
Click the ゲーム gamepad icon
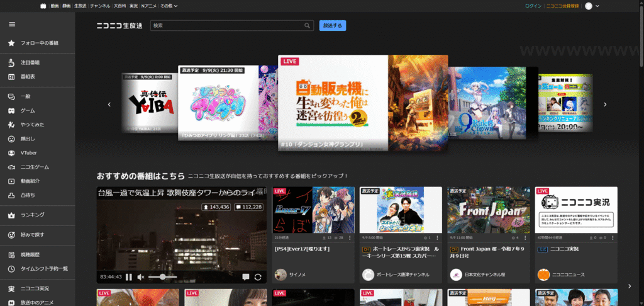(11, 111)
